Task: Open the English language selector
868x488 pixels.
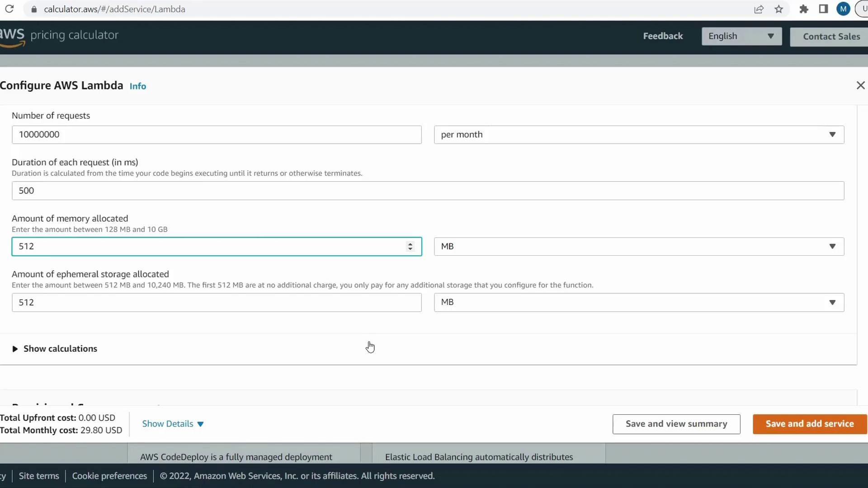Action: 741,36
